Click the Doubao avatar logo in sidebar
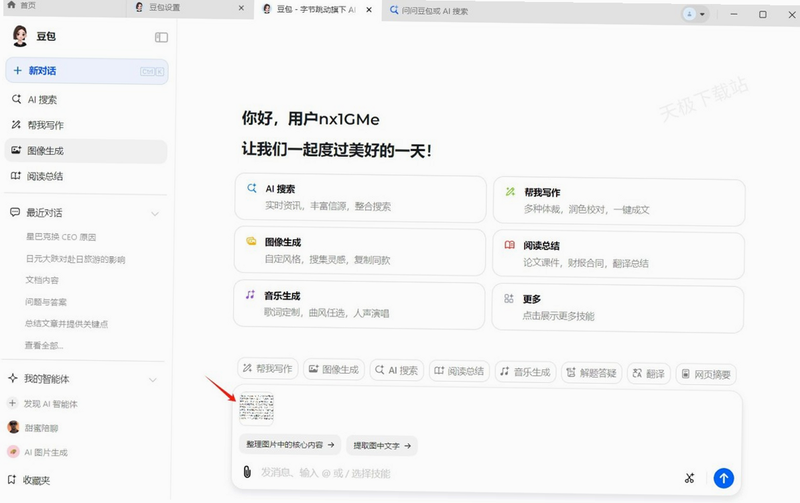 point(20,36)
